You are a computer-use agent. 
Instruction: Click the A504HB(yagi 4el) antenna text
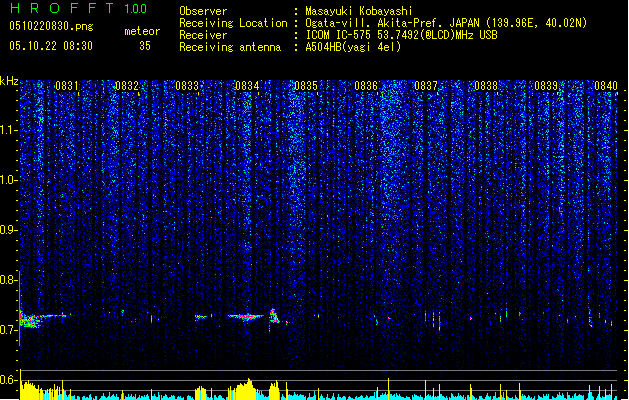[353, 47]
